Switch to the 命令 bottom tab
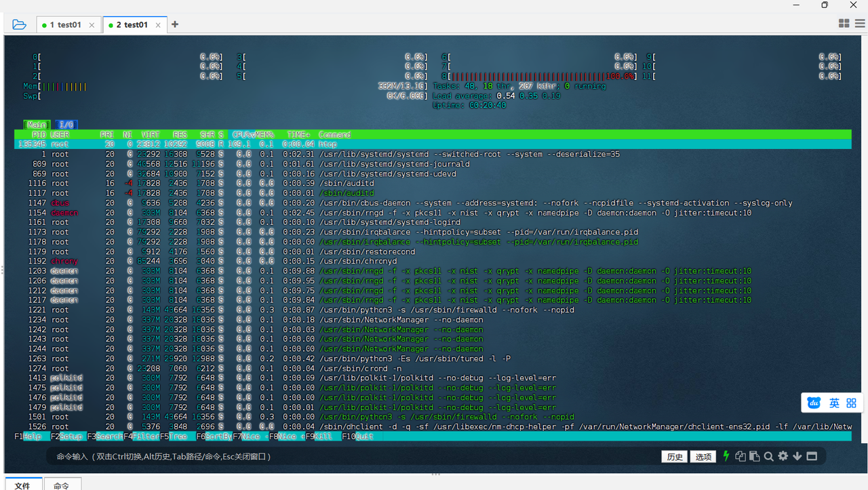868x490 pixels. pos(62,485)
